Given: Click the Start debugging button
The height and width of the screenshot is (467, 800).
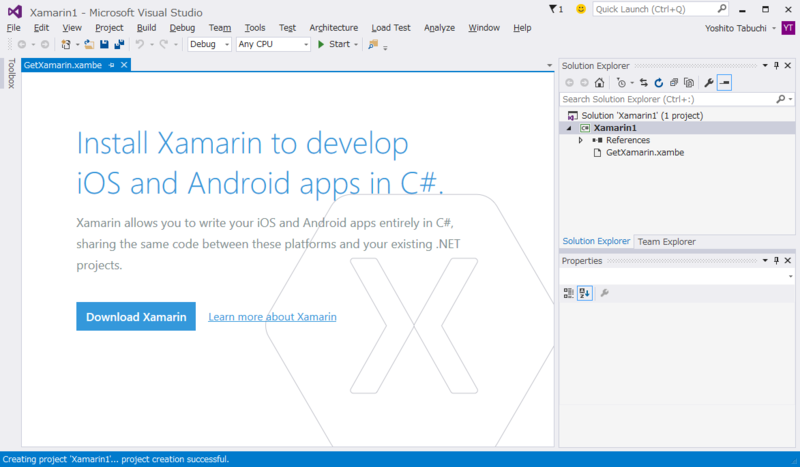Looking at the screenshot, I should click(x=334, y=44).
